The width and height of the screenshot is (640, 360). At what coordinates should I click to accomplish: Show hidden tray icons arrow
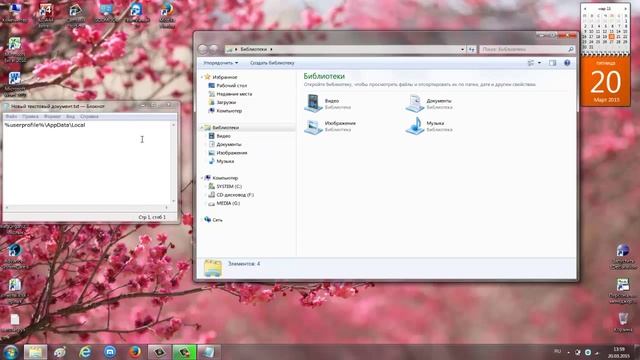(569, 352)
